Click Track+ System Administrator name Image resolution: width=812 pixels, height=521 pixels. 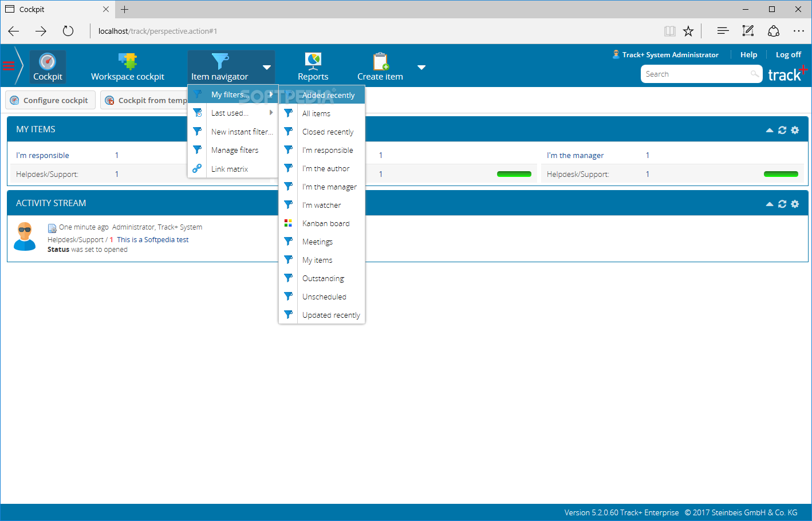click(670, 54)
